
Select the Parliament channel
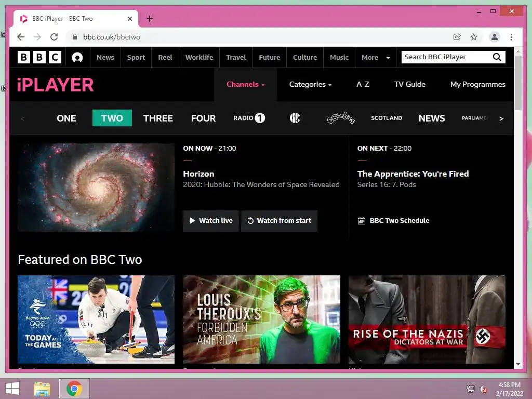475,118
